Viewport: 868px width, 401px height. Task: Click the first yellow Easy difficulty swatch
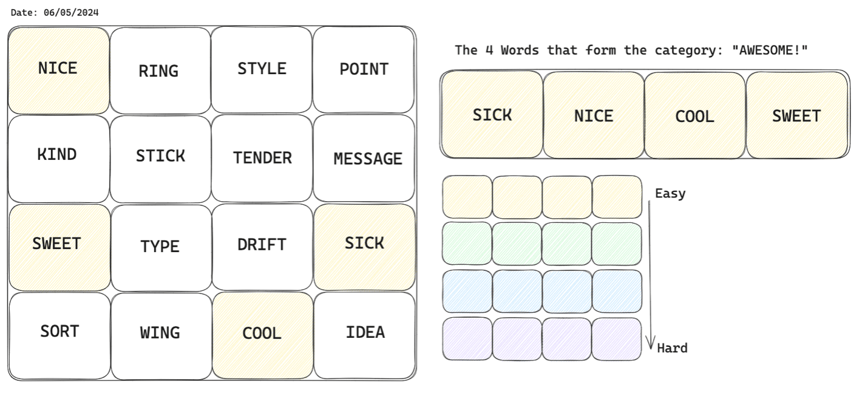click(467, 197)
